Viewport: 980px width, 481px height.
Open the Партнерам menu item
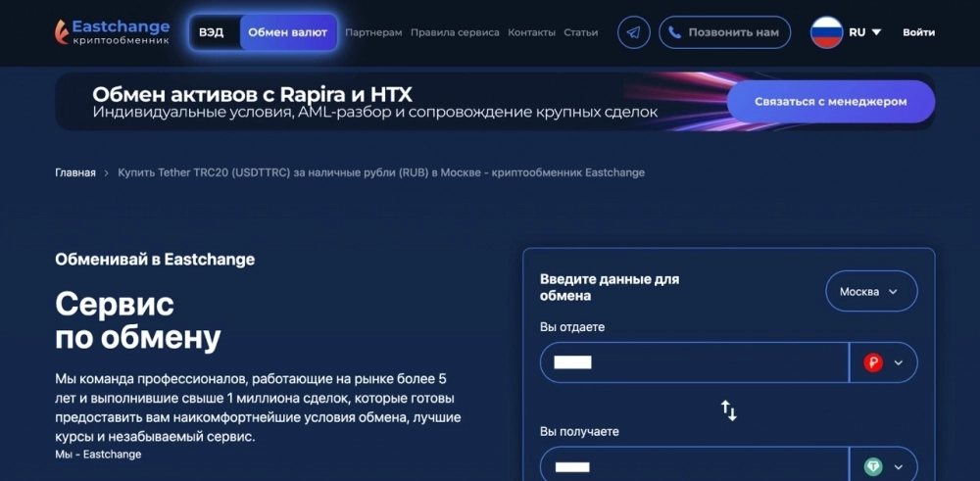pos(373,32)
